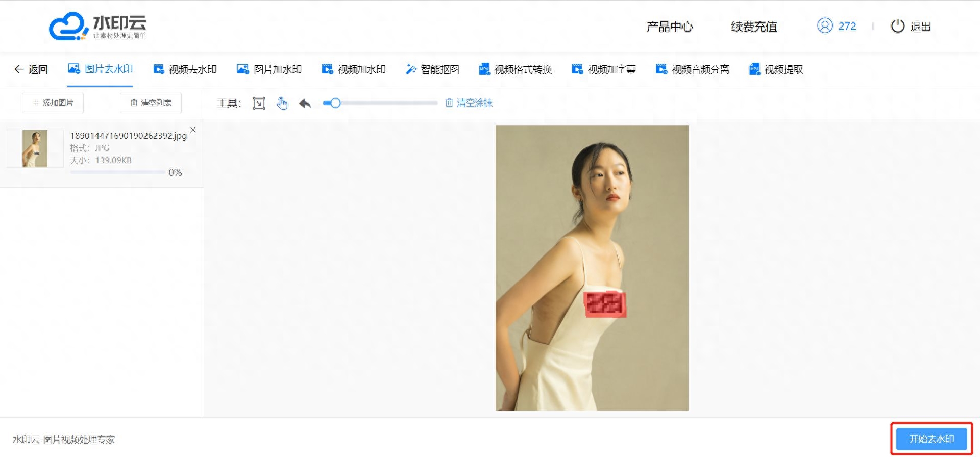Image resolution: width=980 pixels, height=460 pixels.
Task: Clear smear marks with 清空涂抹
Action: click(469, 103)
